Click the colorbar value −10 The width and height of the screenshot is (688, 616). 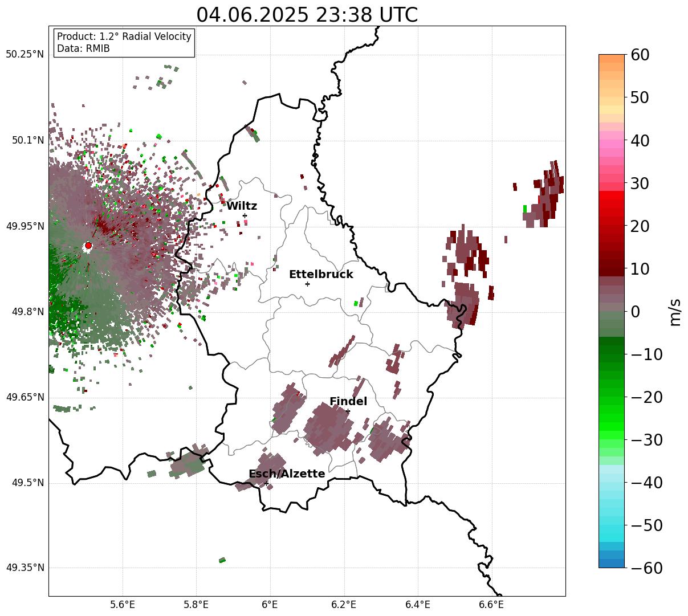[646, 354]
